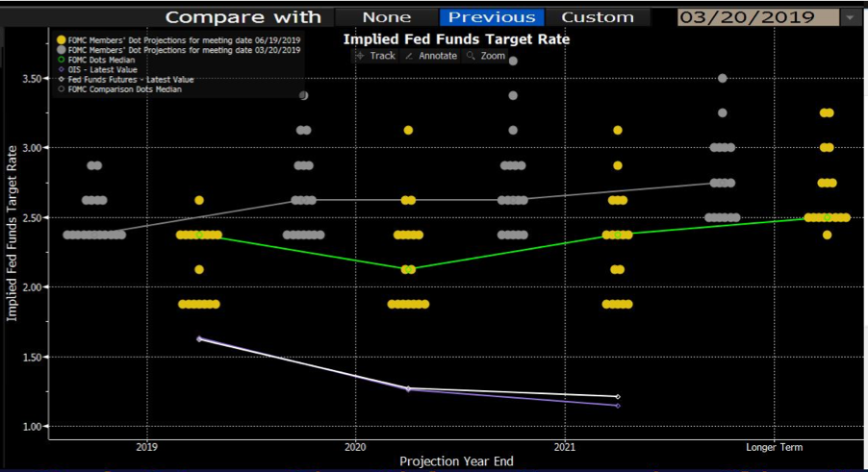
Task: Click gray legend dot for 03/20/2019 projections
Action: 61,50
